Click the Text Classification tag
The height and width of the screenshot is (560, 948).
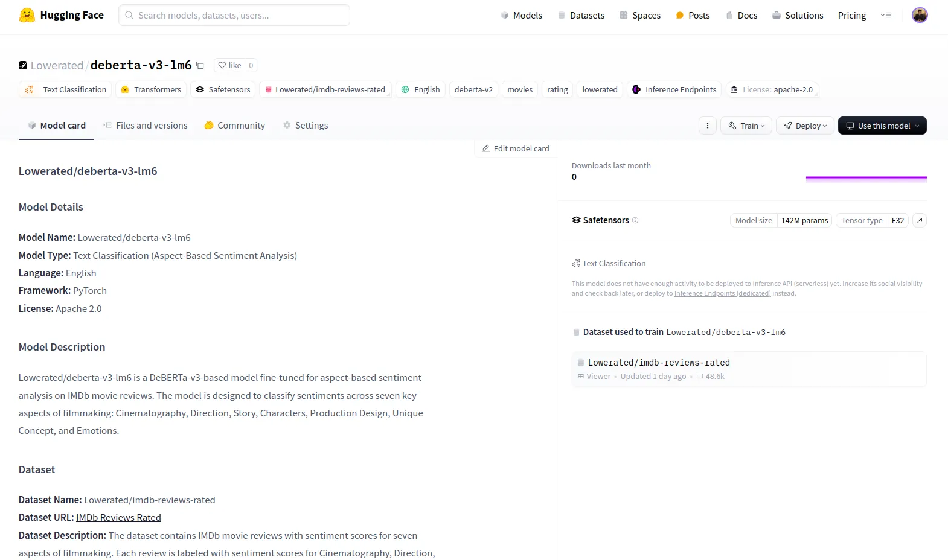point(65,89)
